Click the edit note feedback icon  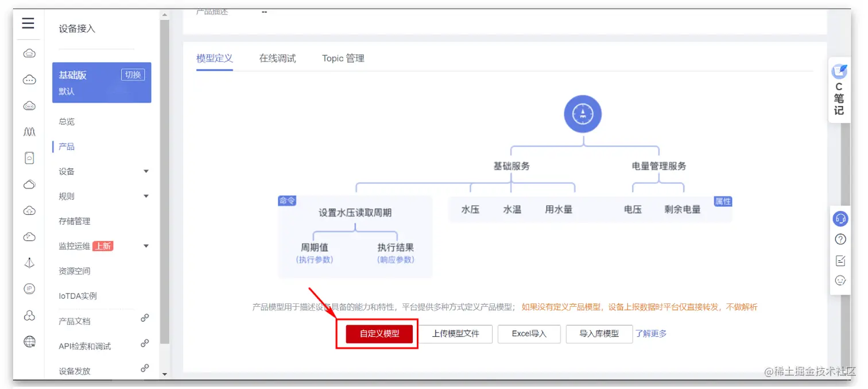coord(840,260)
